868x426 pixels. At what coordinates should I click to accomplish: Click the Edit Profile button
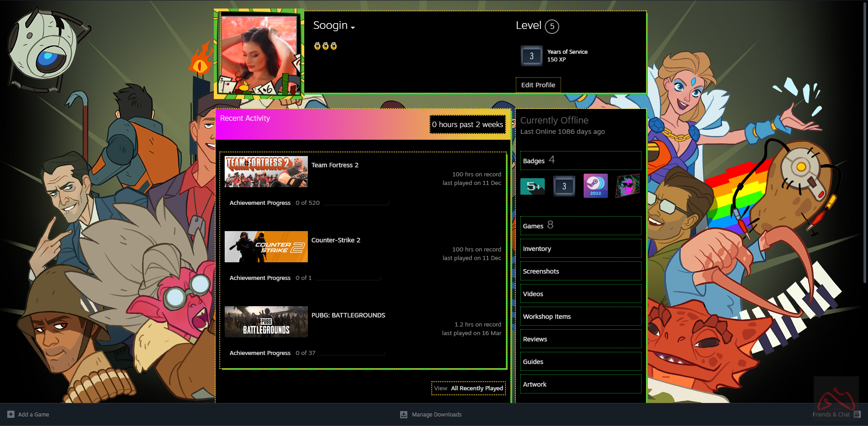tap(538, 85)
